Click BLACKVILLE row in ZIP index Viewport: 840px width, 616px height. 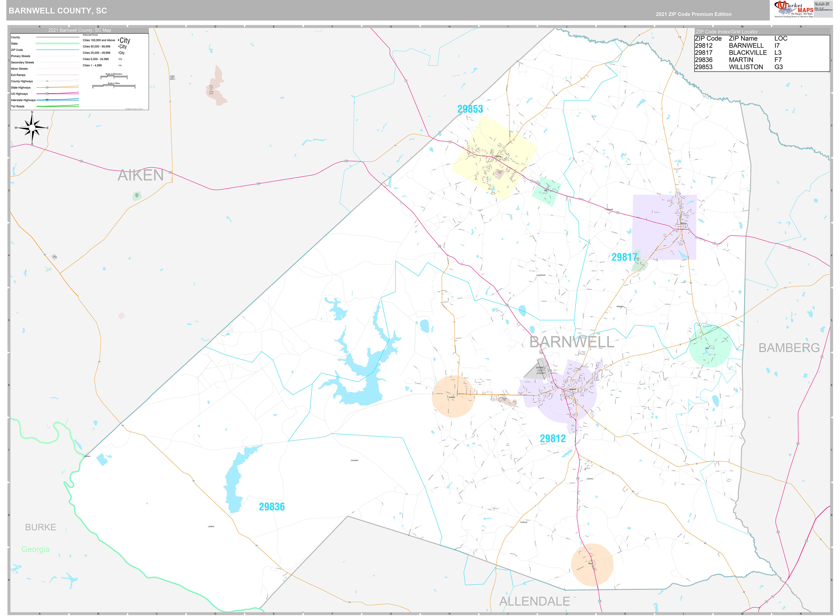(x=762, y=53)
